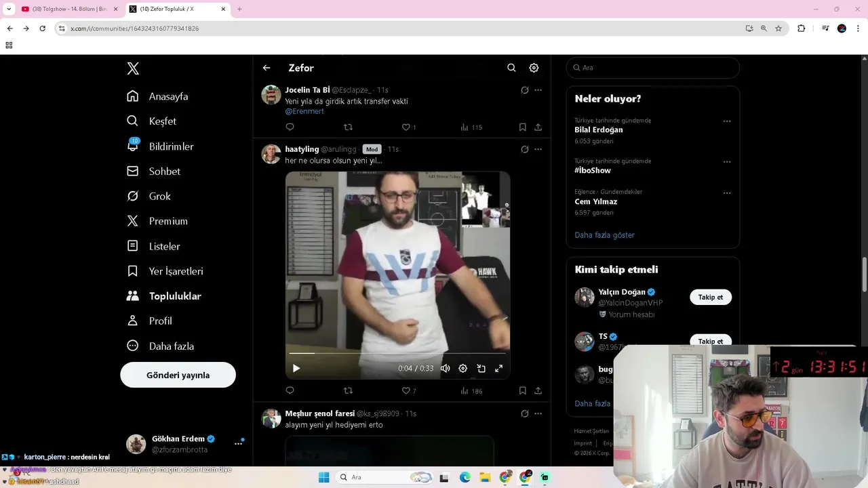Bookmark haatyling post

(522, 391)
